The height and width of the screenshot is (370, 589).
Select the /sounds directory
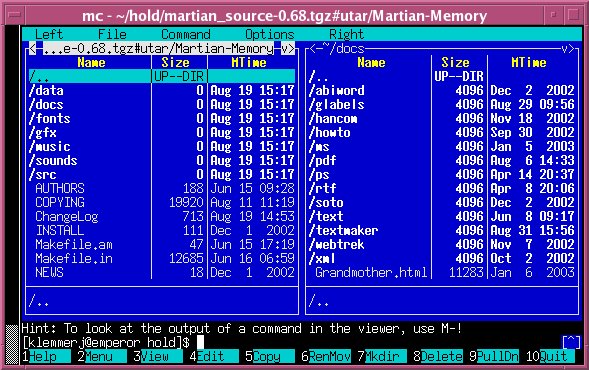pos(162,160)
